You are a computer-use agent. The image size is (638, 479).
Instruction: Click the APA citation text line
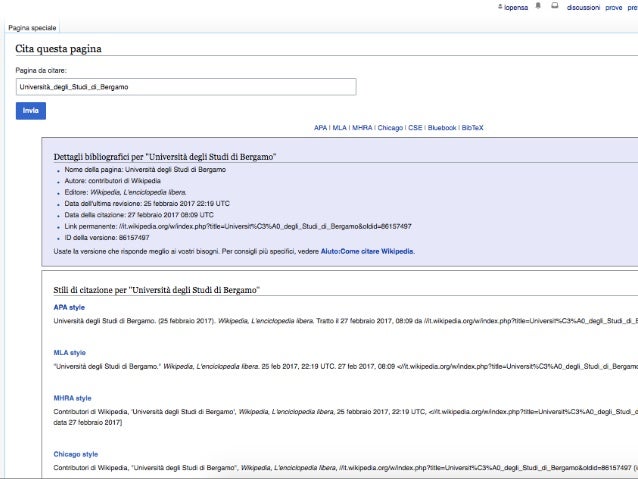coord(345,321)
